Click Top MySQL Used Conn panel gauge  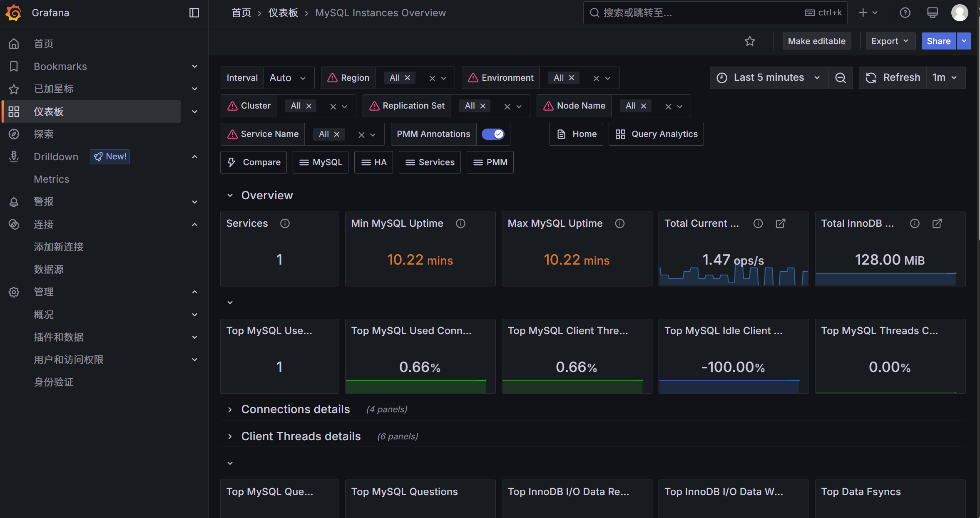point(420,356)
